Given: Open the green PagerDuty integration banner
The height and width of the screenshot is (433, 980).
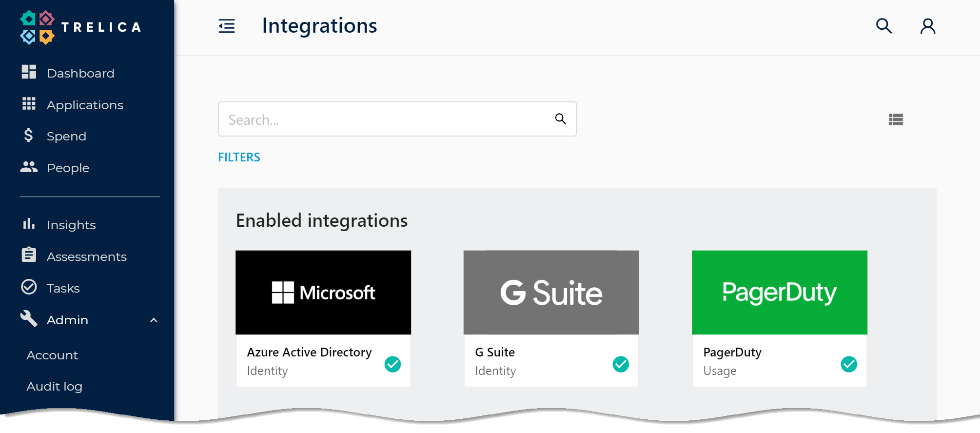Looking at the screenshot, I should 780,293.
